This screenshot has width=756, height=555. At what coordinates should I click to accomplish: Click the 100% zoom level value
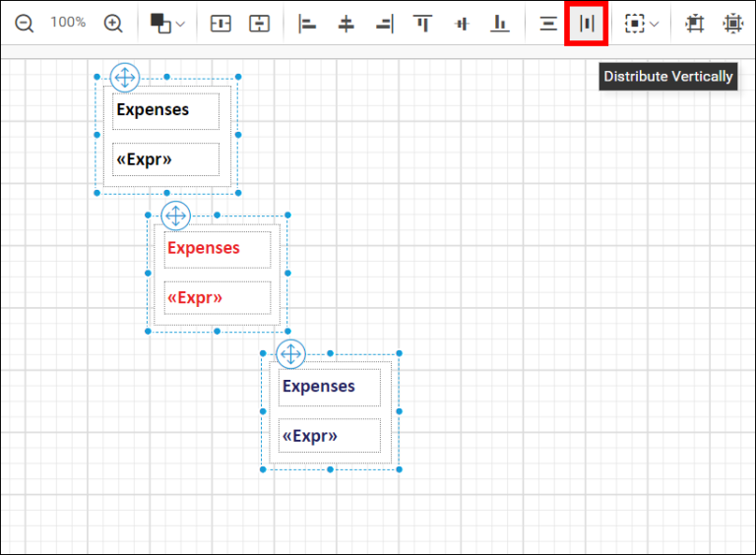tap(68, 23)
